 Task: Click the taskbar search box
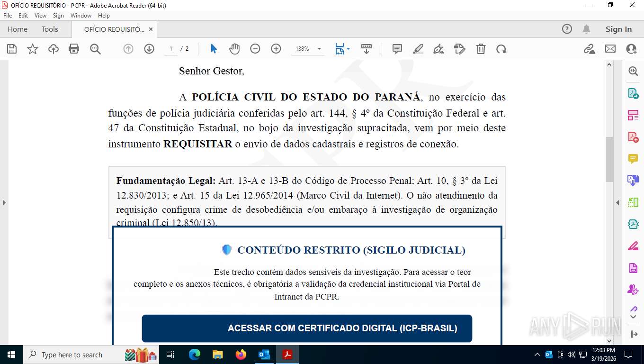click(91, 355)
